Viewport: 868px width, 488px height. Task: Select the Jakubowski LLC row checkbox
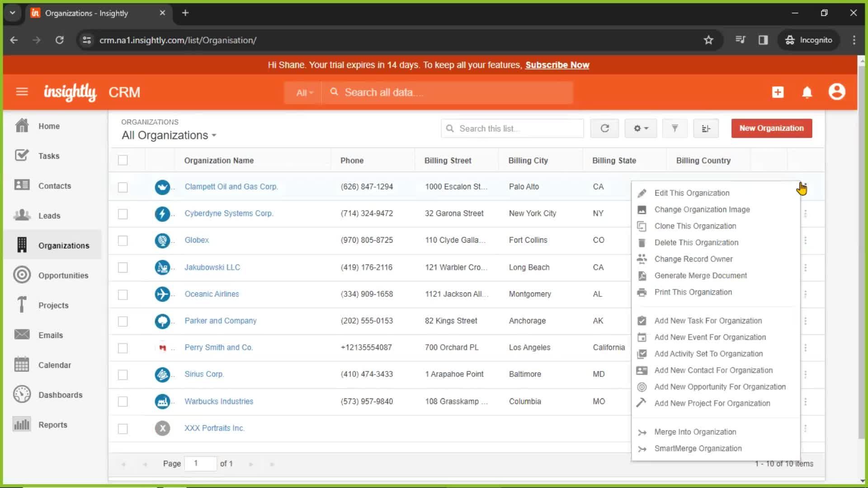pos(123,267)
